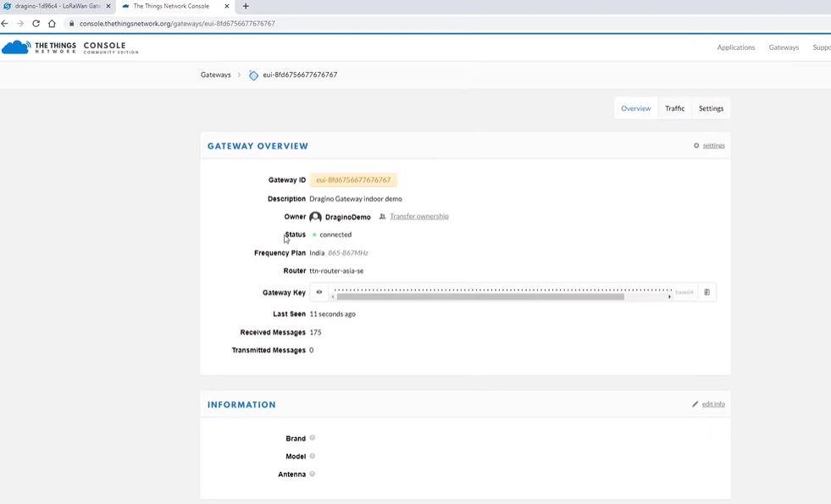Toggle the base64 key format label
The height and width of the screenshot is (504, 831).
tap(684, 292)
